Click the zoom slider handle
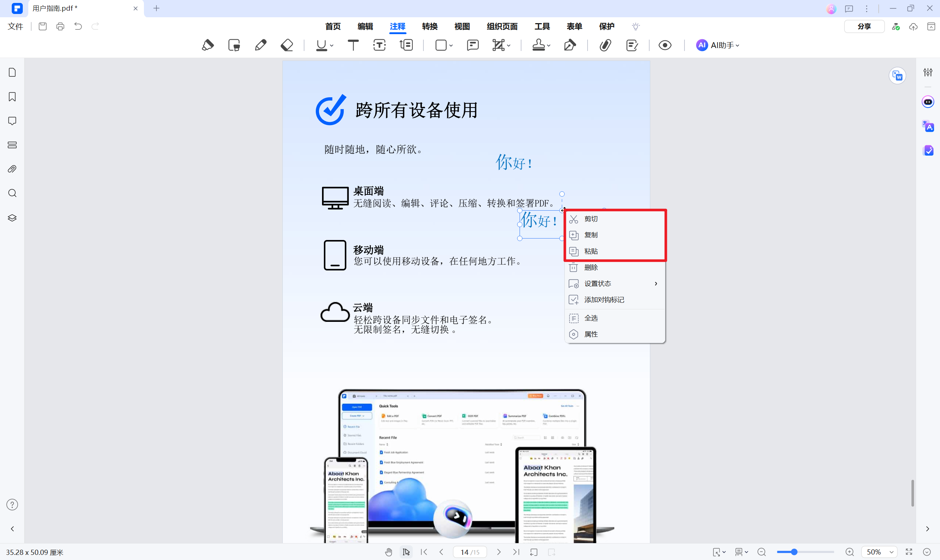 [x=794, y=552]
